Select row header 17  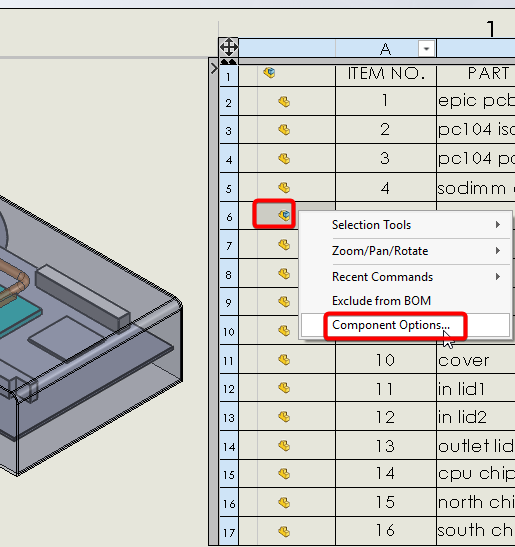click(x=229, y=532)
